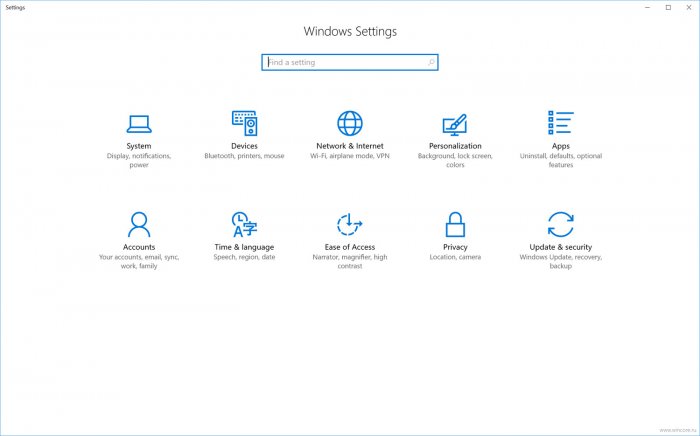The width and height of the screenshot is (700, 436).
Task: Focus the Find a setting search box
Action: (350, 62)
